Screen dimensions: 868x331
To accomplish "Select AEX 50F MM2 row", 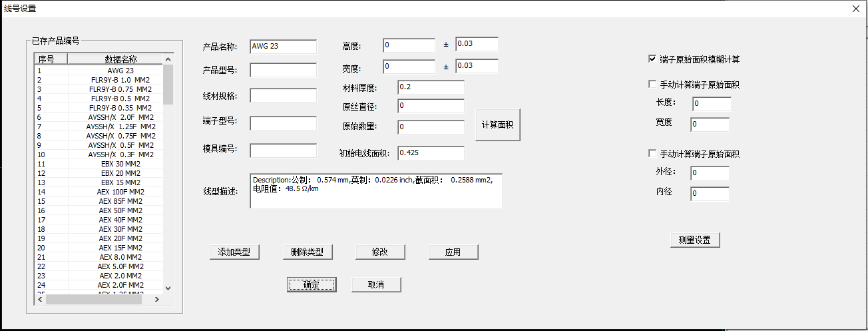I will (x=99, y=210).
